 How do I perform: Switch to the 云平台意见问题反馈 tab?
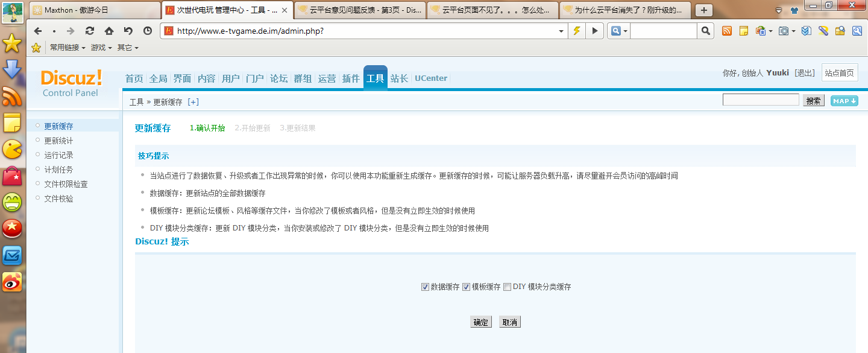pos(360,10)
